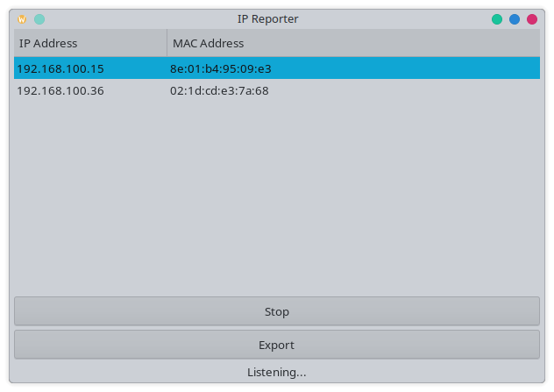This screenshot has width=554, height=392.
Task: Click the Listening... status text
Action: [x=277, y=372]
